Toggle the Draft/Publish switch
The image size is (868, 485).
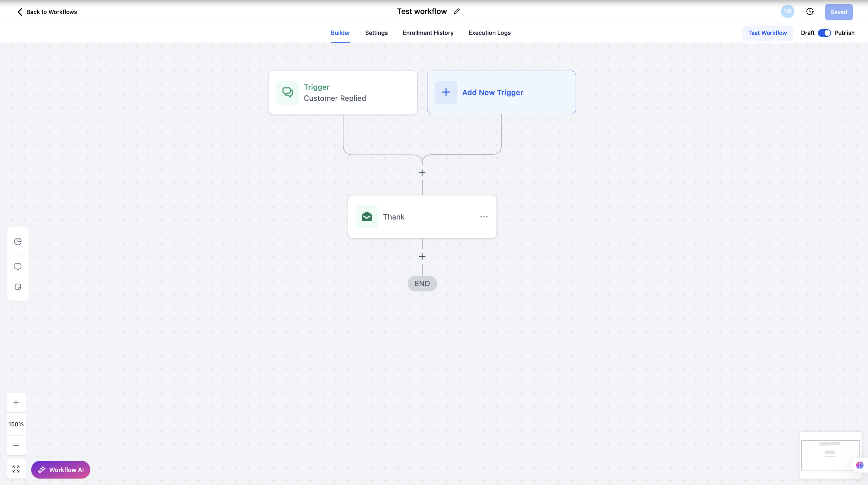824,33
